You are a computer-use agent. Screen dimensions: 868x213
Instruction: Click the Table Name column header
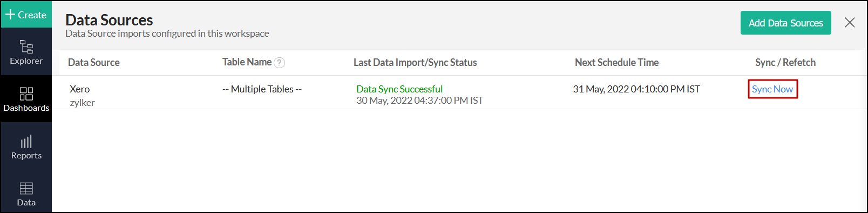(x=247, y=62)
